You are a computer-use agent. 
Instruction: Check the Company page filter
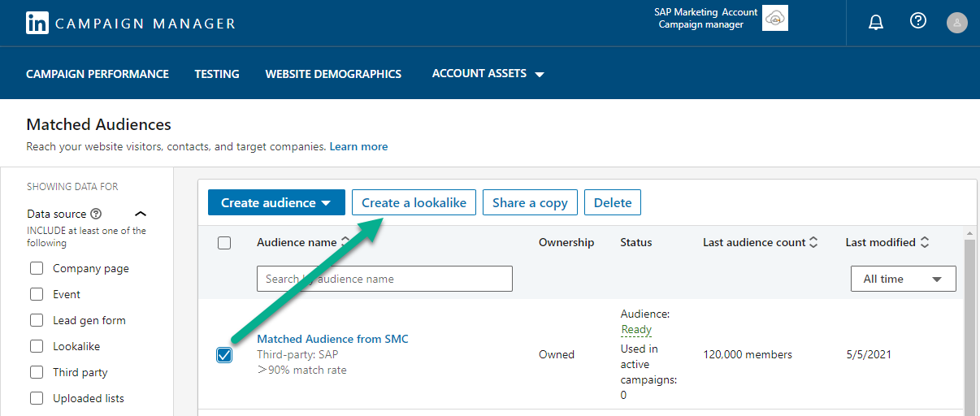(x=37, y=268)
